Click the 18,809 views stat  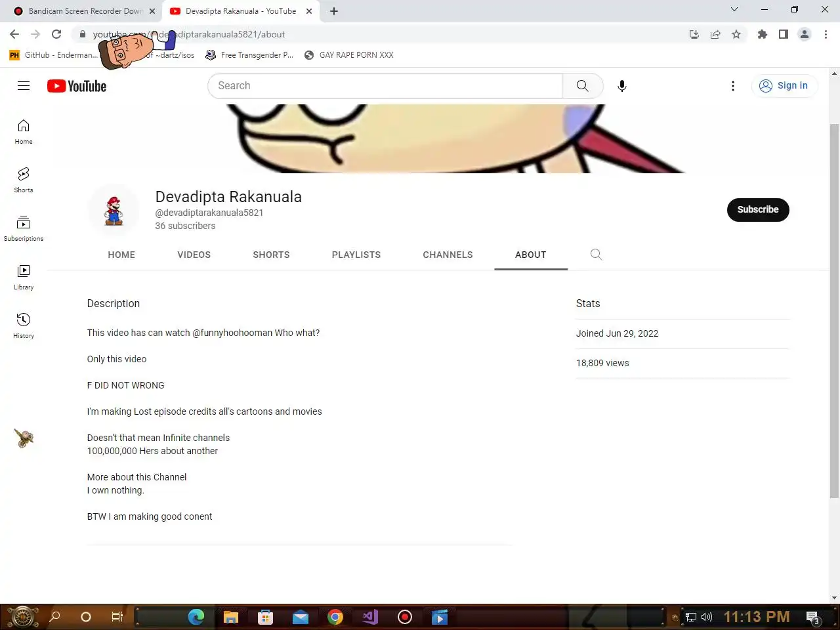click(602, 363)
